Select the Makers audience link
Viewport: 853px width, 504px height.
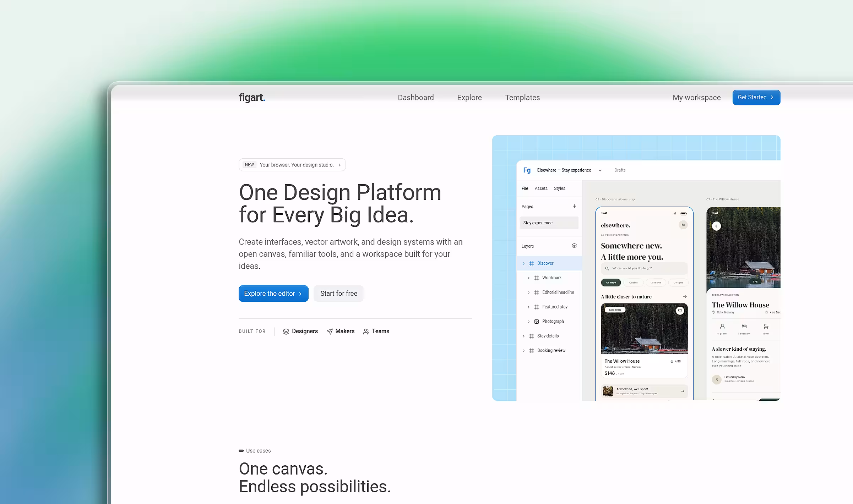[x=340, y=331]
